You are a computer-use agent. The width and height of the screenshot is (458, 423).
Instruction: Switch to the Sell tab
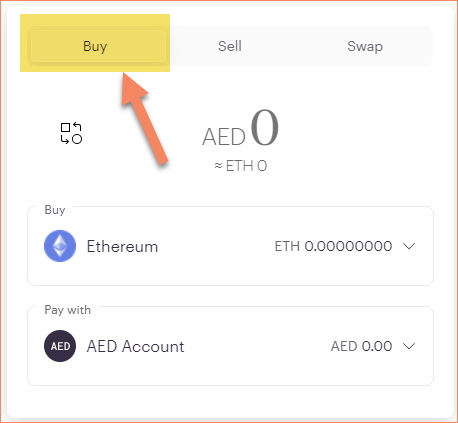230,46
